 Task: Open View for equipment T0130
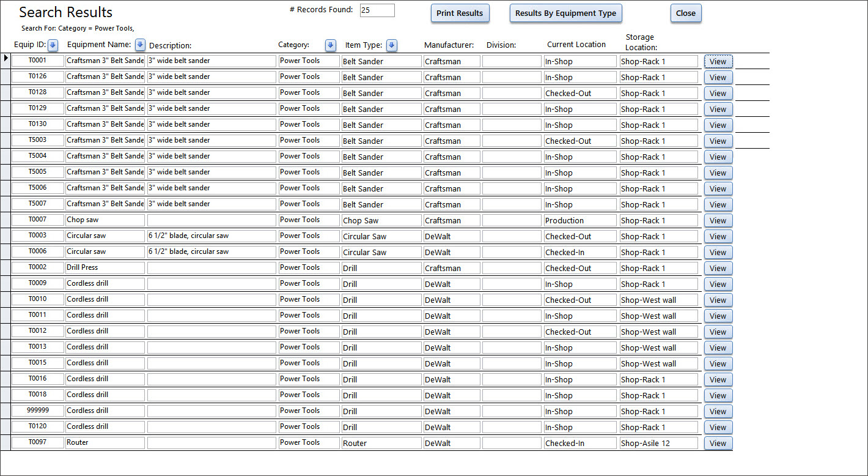tap(718, 125)
